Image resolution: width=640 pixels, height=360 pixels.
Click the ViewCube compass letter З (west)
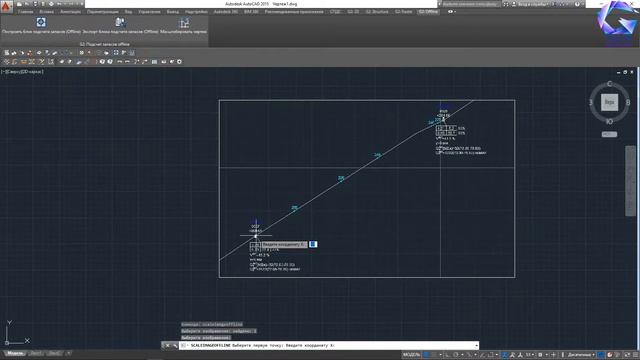point(591,102)
